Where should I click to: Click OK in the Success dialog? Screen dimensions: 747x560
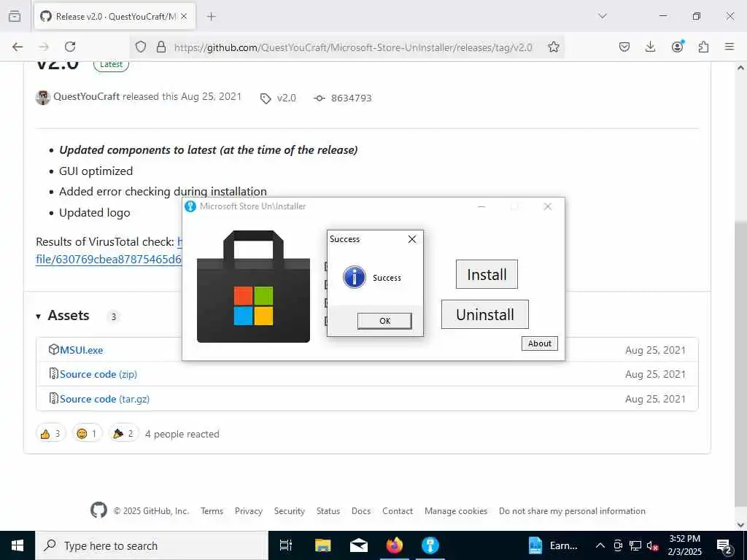[384, 321]
